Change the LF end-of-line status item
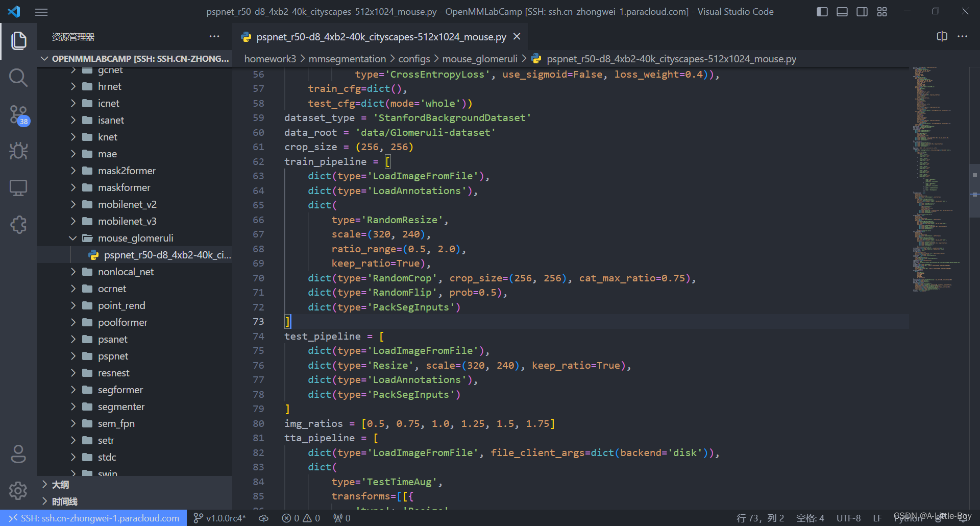 [x=877, y=518]
